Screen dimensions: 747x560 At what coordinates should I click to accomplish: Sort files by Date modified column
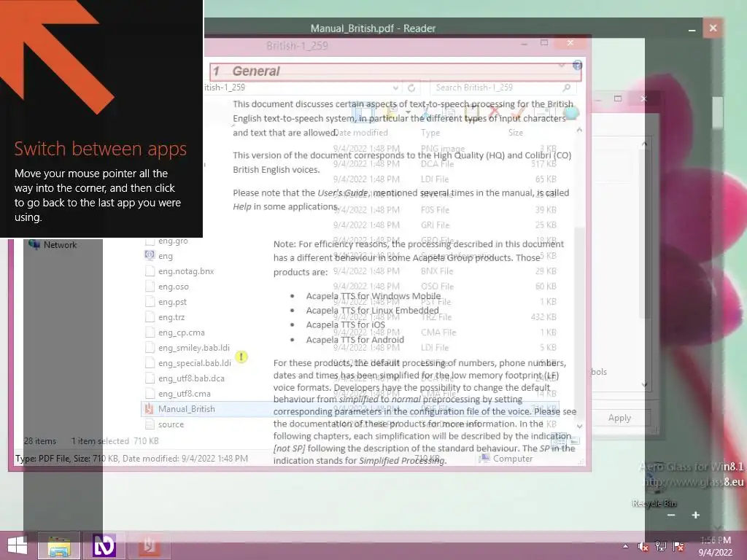coord(360,133)
